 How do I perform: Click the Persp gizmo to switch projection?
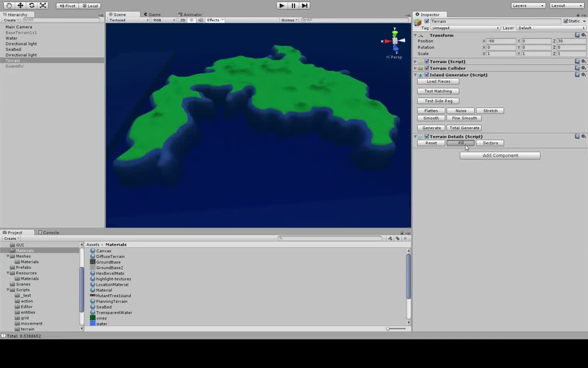tap(396, 57)
